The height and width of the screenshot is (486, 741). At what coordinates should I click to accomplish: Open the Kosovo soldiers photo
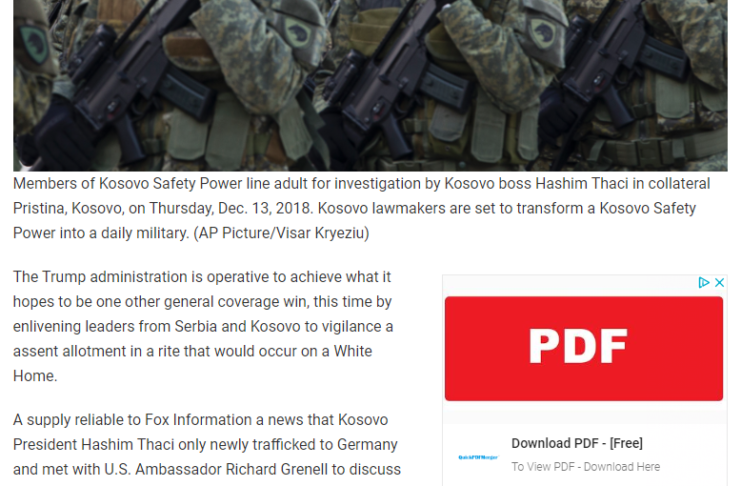click(x=370, y=85)
